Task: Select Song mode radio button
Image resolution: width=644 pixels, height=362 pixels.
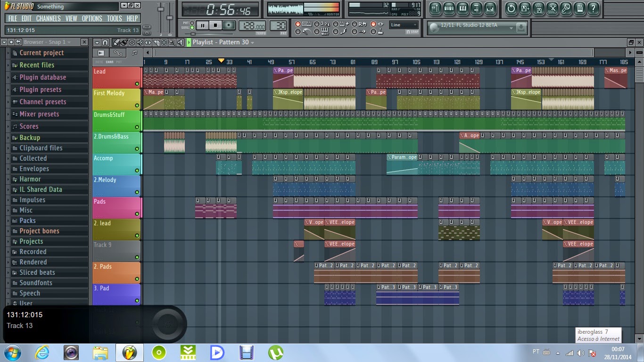Action: click(x=192, y=28)
